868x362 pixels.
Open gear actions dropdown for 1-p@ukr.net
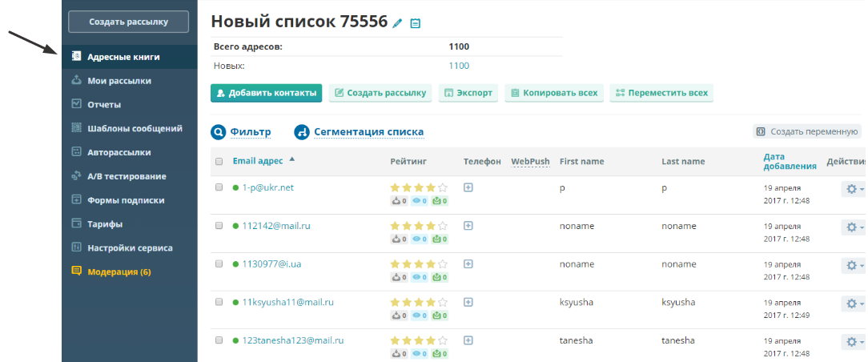coord(854,189)
